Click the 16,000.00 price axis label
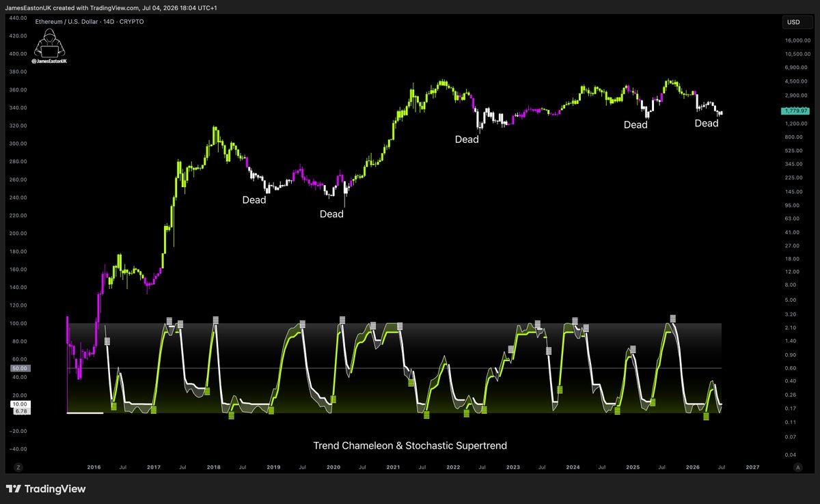The height and width of the screenshot is (504, 820). click(799, 41)
